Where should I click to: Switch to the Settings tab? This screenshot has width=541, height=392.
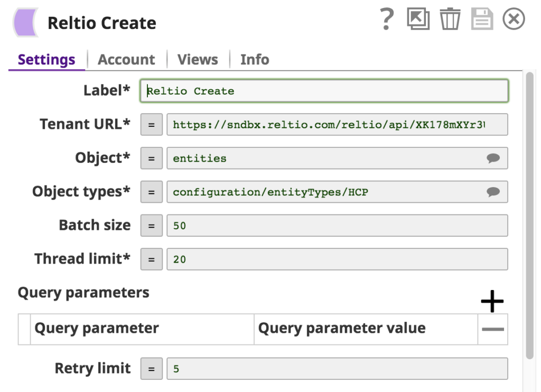click(46, 60)
